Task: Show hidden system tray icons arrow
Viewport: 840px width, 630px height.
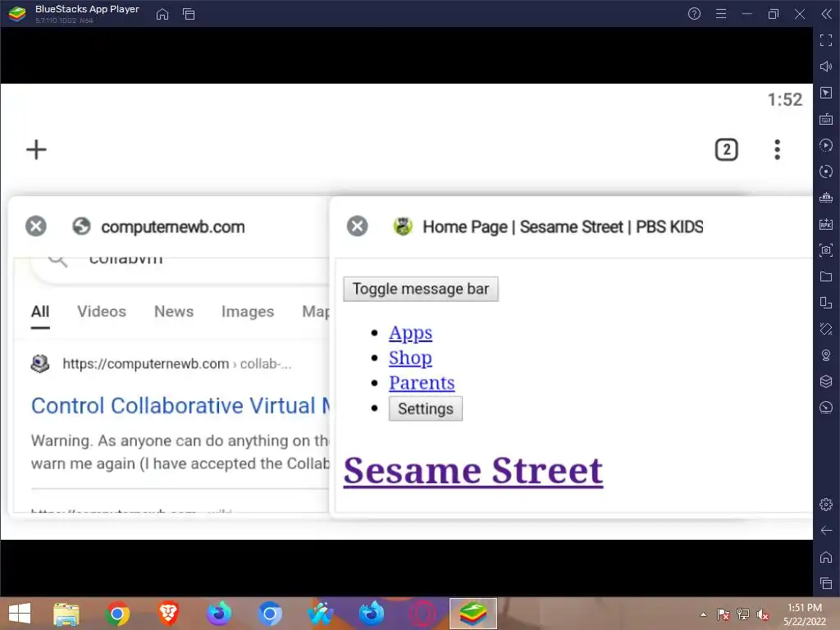Action: (x=703, y=614)
